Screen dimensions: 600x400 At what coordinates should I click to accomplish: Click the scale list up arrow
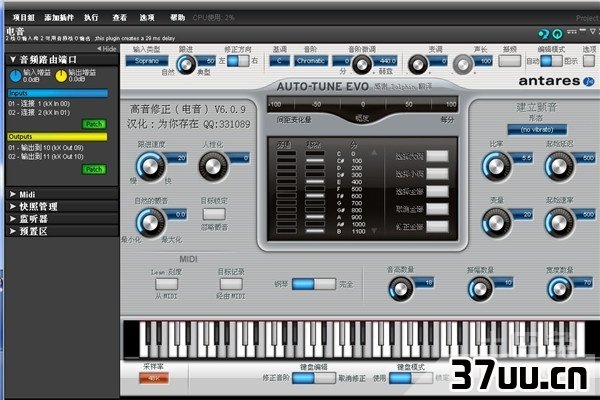pyautogui.click(x=374, y=153)
